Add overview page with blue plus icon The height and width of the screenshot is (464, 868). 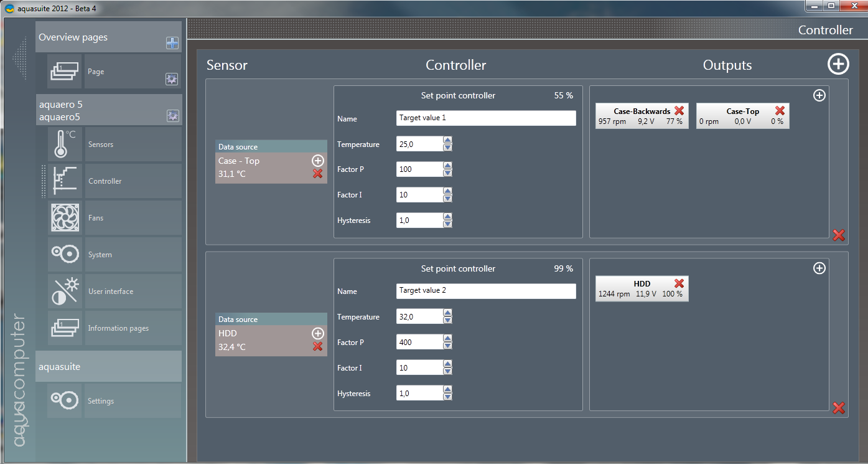click(172, 43)
